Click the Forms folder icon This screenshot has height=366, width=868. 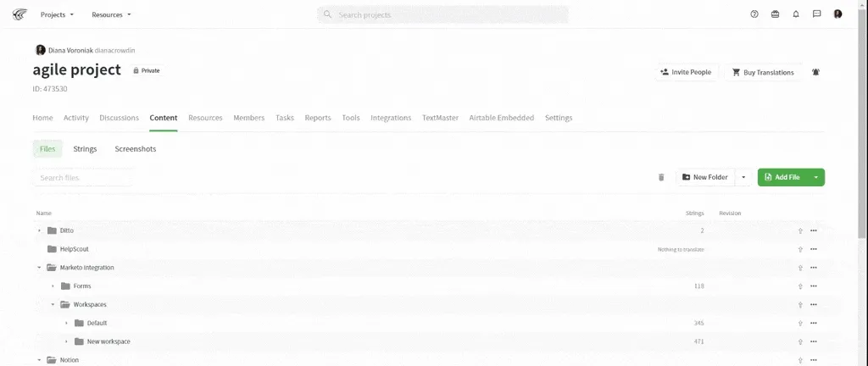pyautogui.click(x=66, y=286)
